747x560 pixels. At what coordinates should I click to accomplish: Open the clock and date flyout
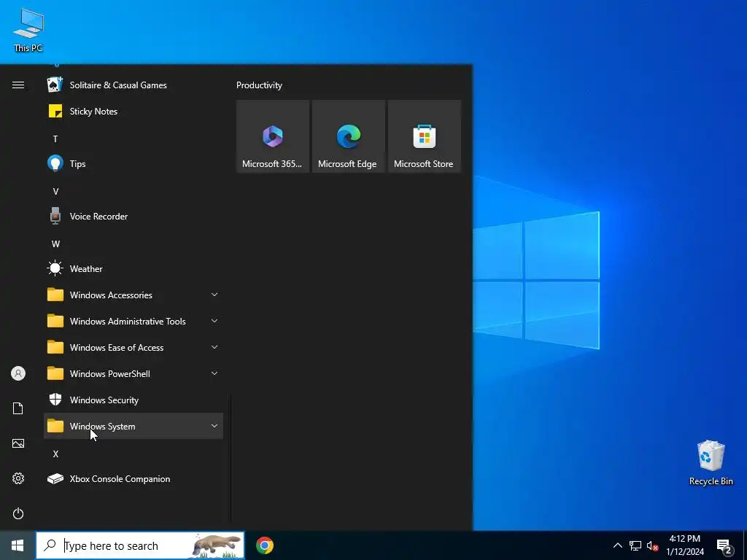coord(685,545)
